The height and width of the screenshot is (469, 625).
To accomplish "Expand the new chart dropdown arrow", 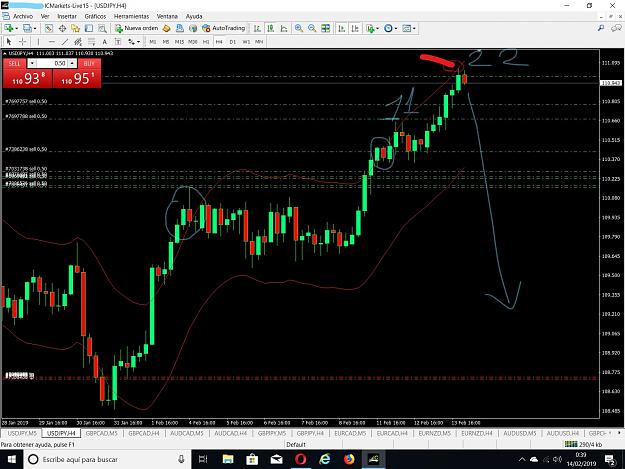I will 16,28.
